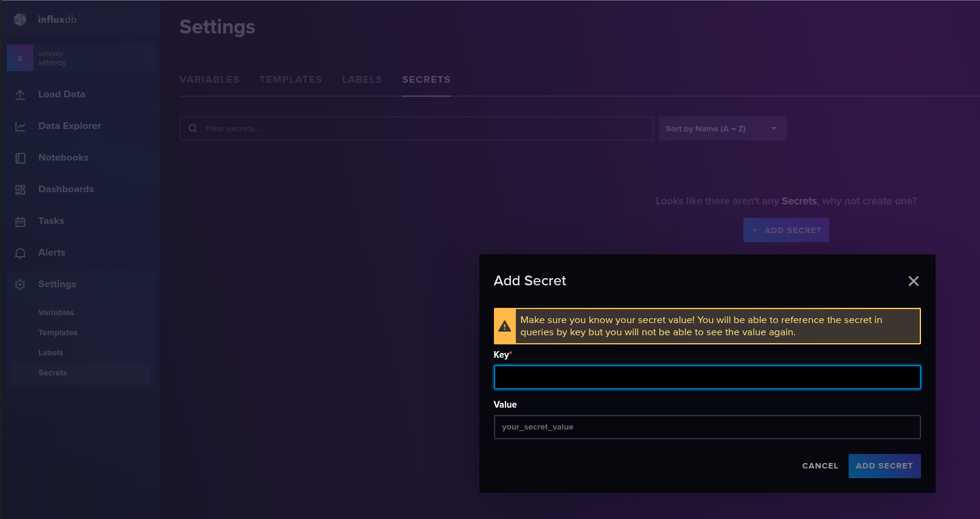The height and width of the screenshot is (519, 980).
Task: Click the InfluxDB logo icon
Action: click(20, 19)
